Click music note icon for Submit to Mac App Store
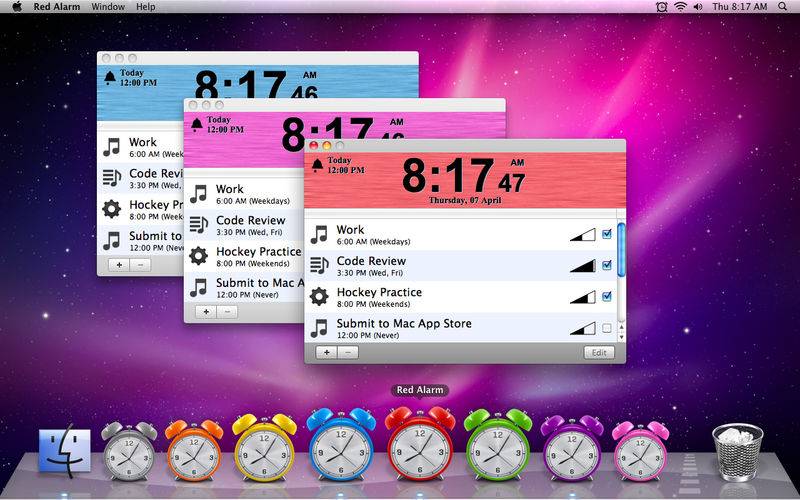The image size is (800, 500). point(319,328)
